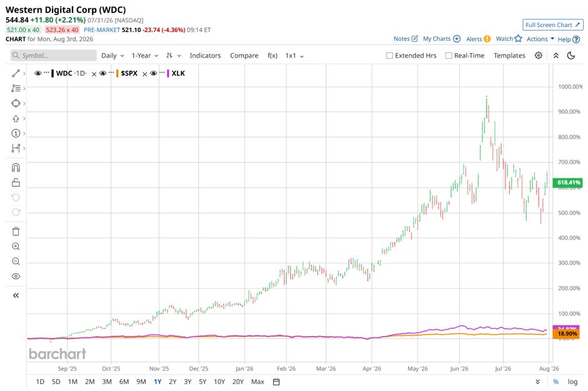
Task: Select the Max time range
Action: click(258, 382)
